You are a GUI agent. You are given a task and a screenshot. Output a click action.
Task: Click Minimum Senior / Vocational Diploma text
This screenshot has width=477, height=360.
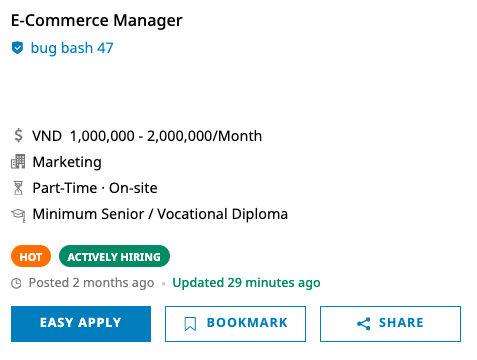[x=160, y=214]
